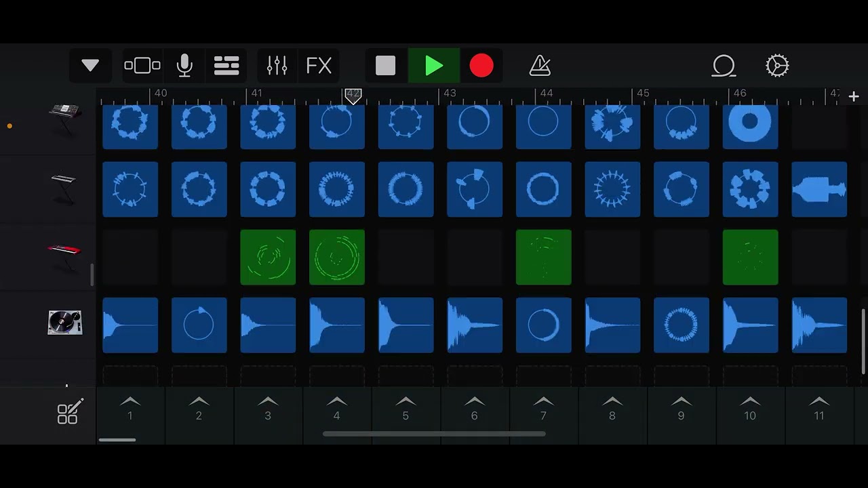Stop playback with the square button

point(385,66)
